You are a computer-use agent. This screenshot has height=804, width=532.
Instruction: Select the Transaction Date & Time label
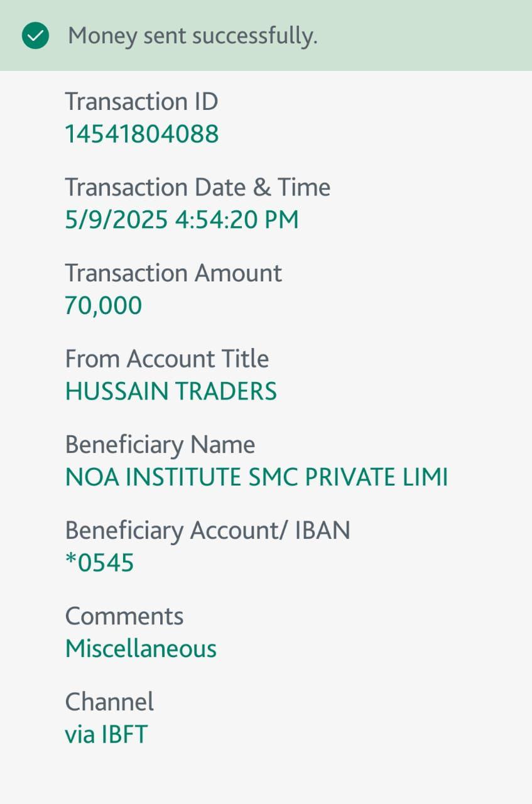pyautogui.click(x=197, y=187)
